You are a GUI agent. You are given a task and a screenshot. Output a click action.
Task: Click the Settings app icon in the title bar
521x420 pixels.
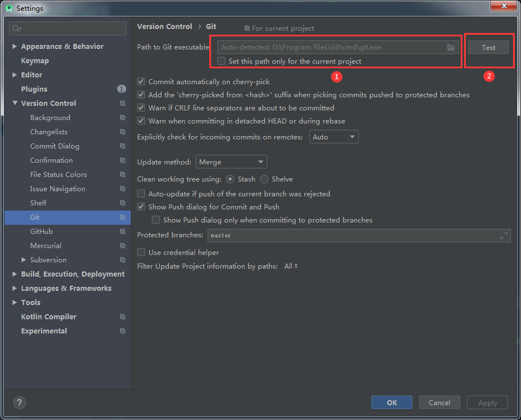pyautogui.click(x=8, y=7)
